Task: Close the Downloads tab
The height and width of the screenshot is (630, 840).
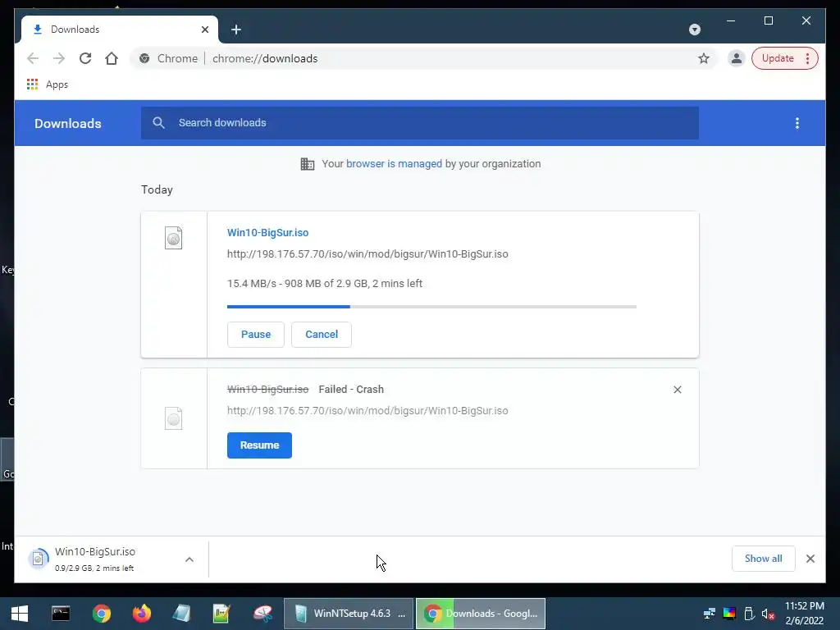Action: pos(204,30)
